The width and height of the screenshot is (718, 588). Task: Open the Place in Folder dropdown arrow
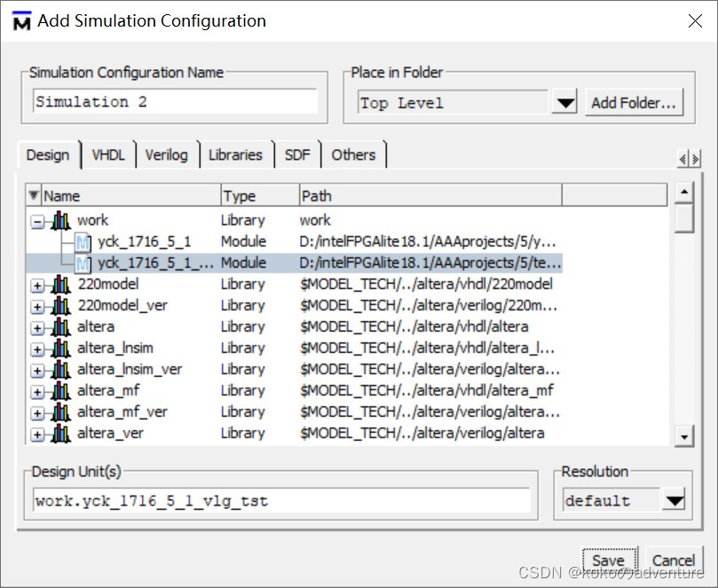[x=564, y=103]
